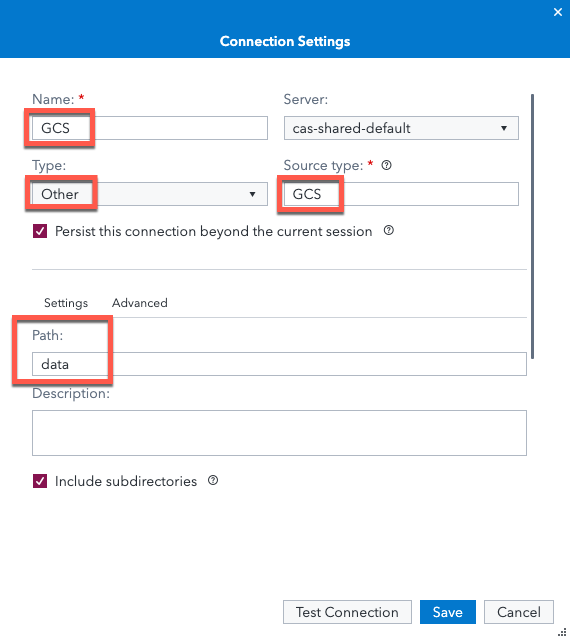The width and height of the screenshot is (570, 640).
Task: Close the Connection Settings dialog with X
Action: pyautogui.click(x=558, y=12)
